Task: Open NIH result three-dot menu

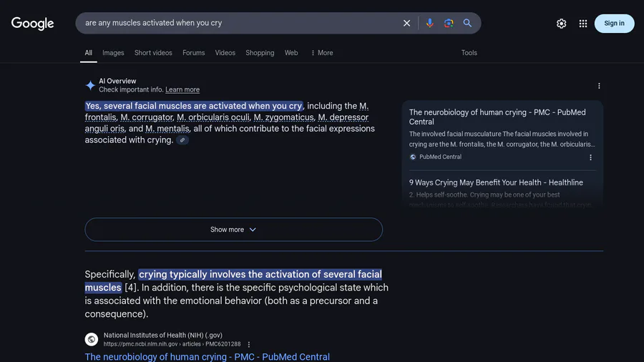Action: pyautogui.click(x=249, y=344)
